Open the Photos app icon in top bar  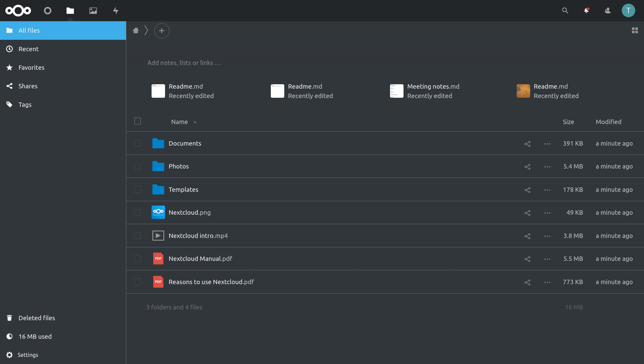93,10
